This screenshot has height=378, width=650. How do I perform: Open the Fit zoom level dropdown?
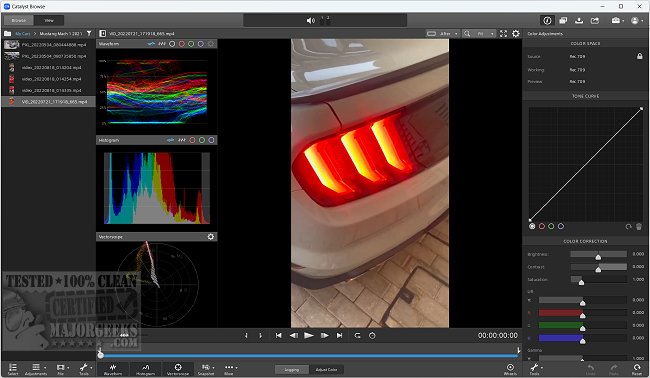click(479, 34)
